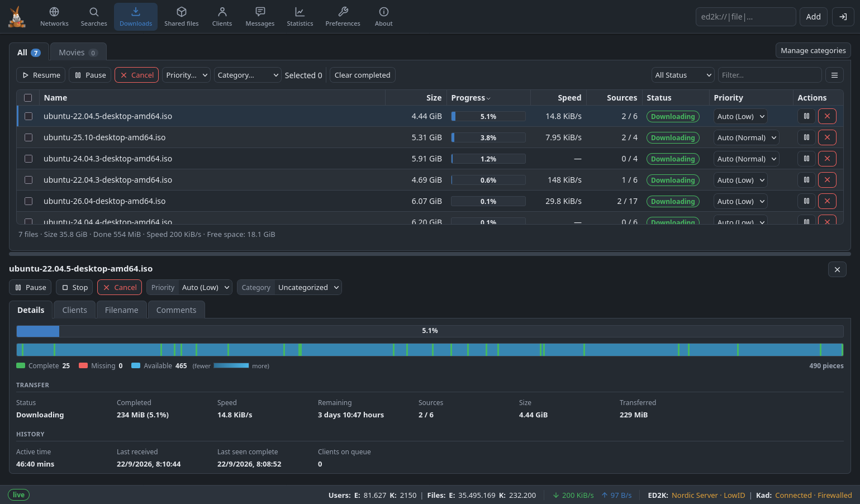Click the toolbar Cancel button
This screenshot has width=860, height=504.
point(136,75)
